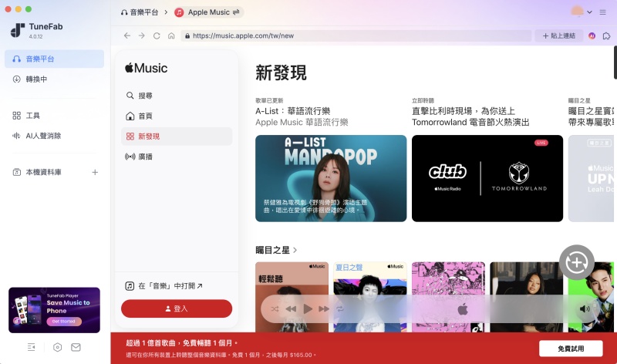Collapse the sidebar with bottom-left icon

pos(31,347)
